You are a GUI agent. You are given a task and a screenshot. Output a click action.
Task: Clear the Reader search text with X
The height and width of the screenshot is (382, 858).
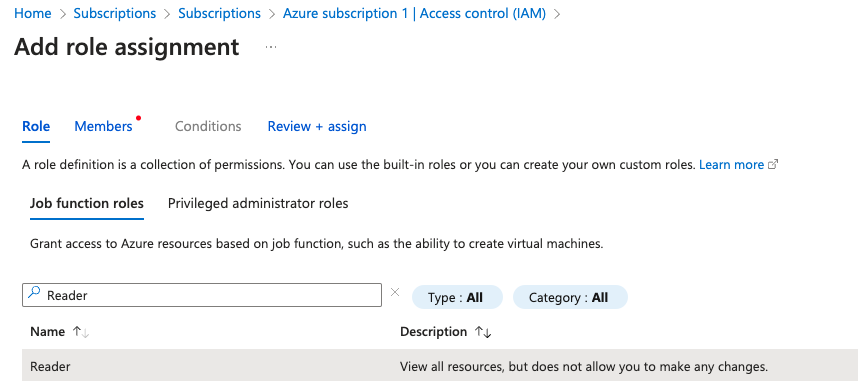click(x=395, y=293)
